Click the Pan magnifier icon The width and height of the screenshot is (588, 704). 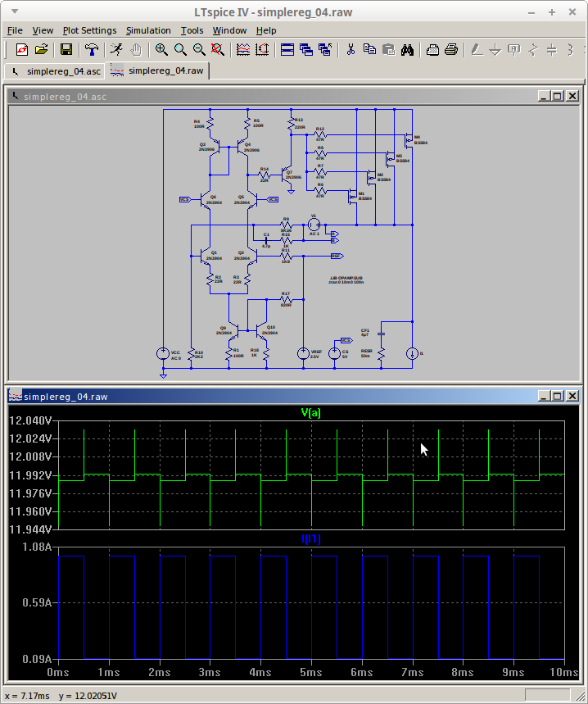click(180, 49)
